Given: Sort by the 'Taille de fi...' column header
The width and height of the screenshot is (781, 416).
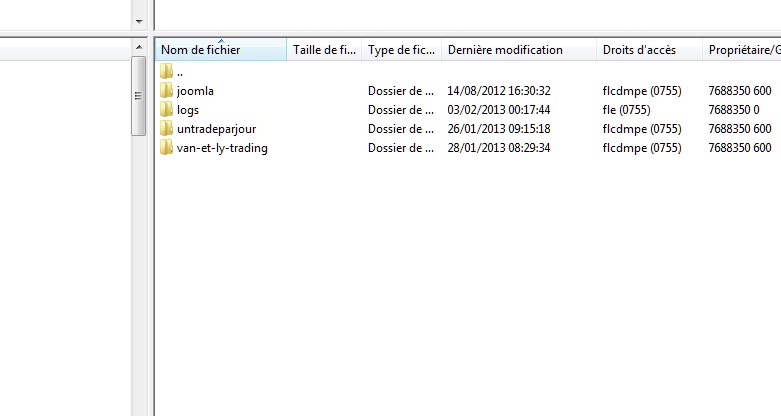Looking at the screenshot, I should click(324, 50).
